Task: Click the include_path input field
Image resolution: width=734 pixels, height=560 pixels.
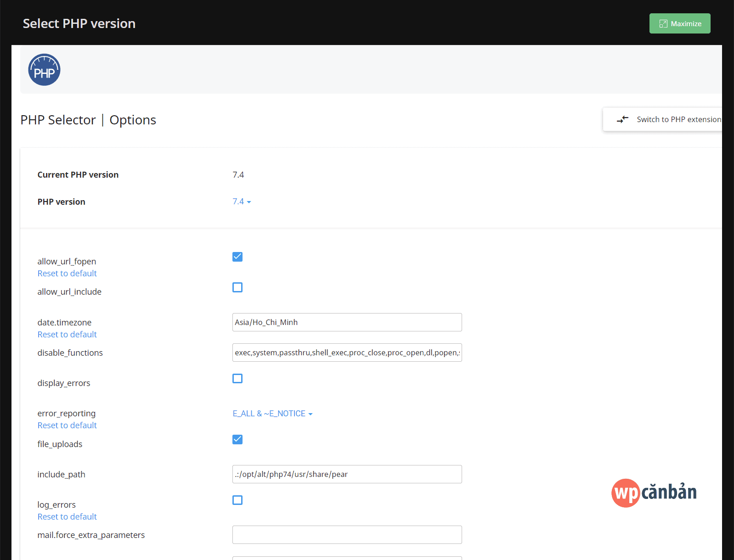Action: (x=347, y=474)
